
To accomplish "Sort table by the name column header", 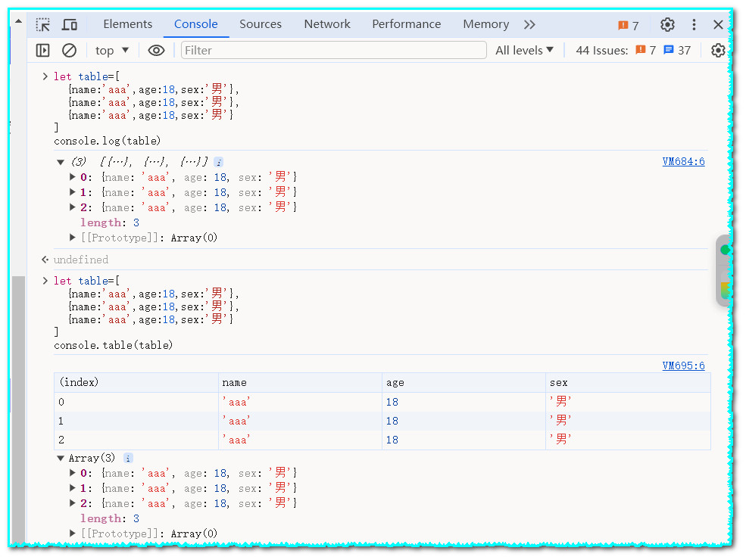I will [x=300, y=383].
